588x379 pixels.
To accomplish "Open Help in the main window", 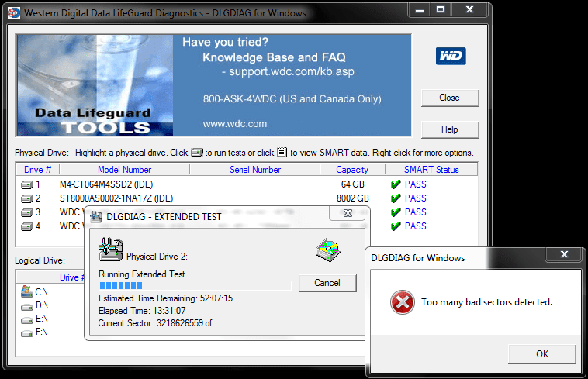I will (x=450, y=129).
